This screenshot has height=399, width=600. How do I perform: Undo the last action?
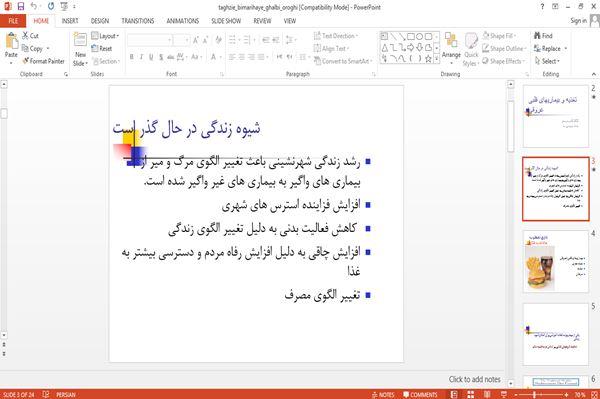[x=33, y=7]
